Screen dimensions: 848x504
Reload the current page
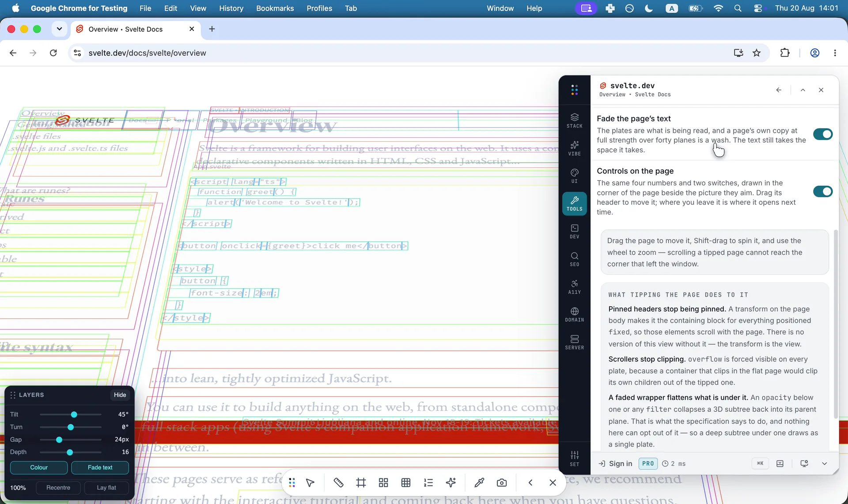(53, 53)
